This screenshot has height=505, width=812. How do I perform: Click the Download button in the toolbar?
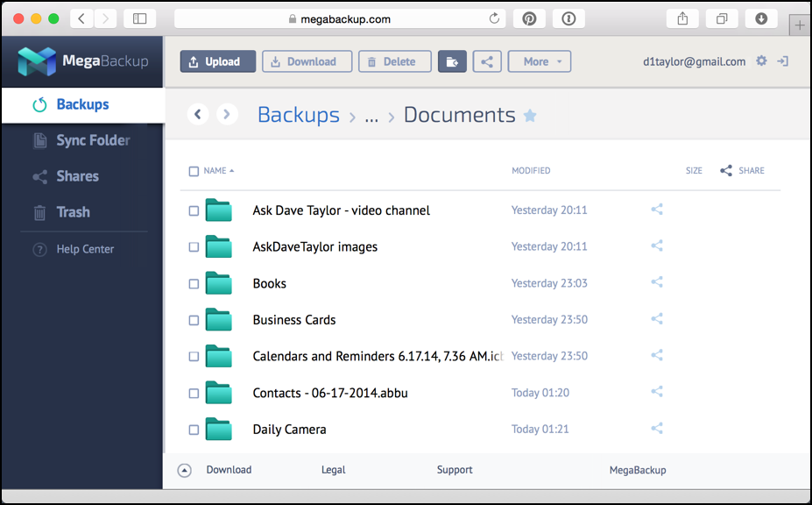[x=307, y=61]
